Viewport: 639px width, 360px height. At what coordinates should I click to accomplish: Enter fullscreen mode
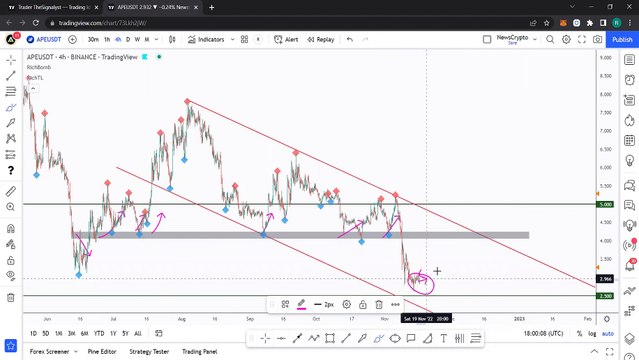pyautogui.click(x=582, y=40)
